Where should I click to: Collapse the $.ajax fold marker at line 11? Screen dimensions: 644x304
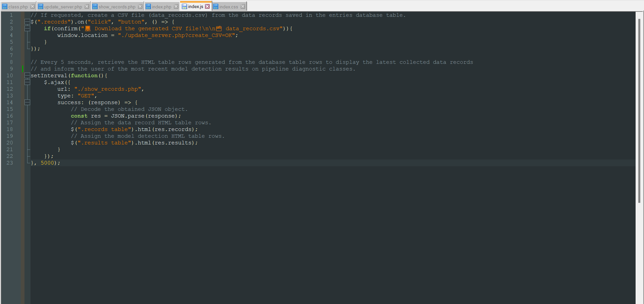[x=27, y=82]
